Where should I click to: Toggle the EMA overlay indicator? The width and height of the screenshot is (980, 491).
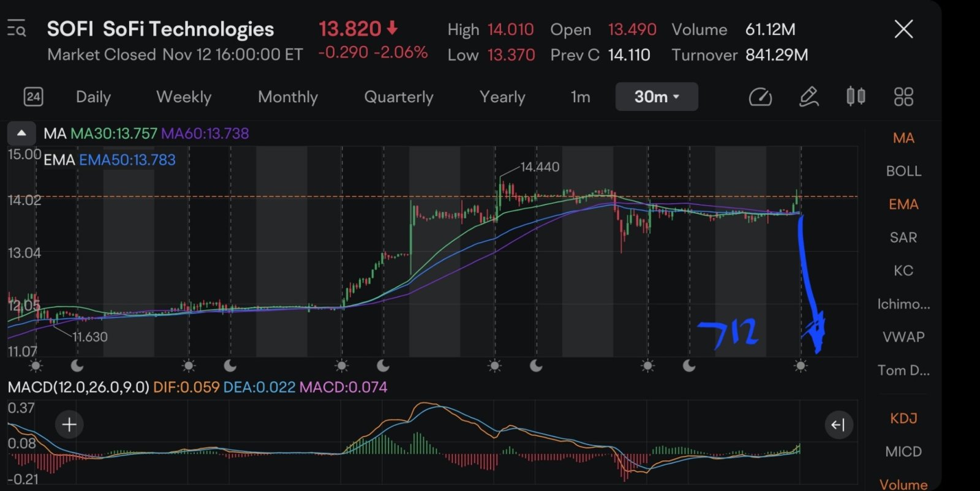coord(903,204)
